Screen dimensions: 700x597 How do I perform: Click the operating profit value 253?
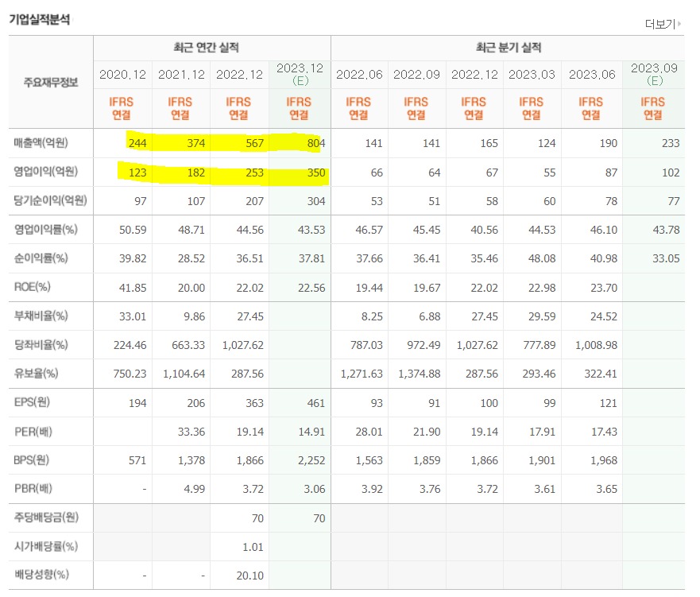point(254,173)
